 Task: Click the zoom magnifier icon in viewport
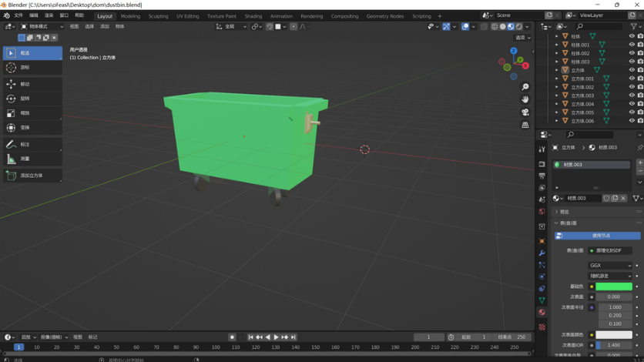(x=525, y=87)
